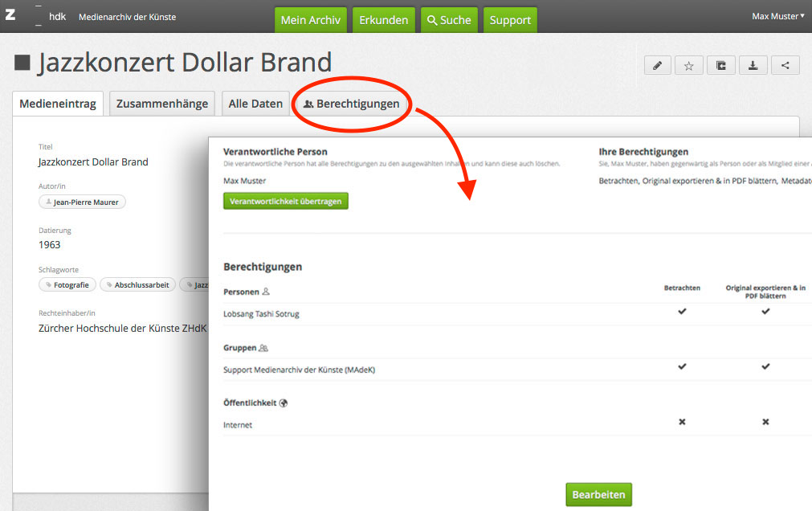
Task: Click Verantwortlichkeit übertragen button
Action: click(285, 201)
